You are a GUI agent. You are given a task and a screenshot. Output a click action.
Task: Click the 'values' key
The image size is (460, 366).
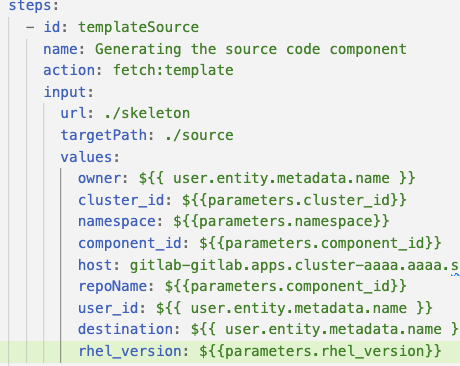click(86, 157)
